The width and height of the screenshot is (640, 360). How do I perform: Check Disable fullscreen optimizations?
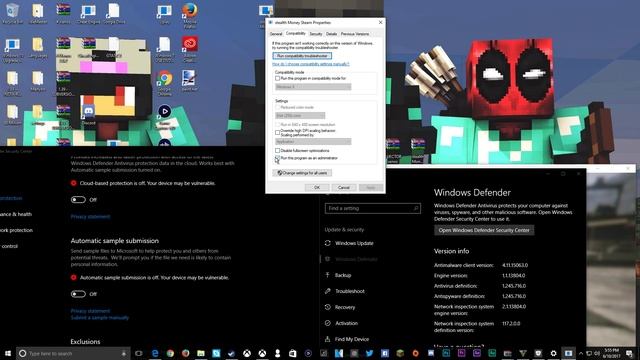point(278,151)
